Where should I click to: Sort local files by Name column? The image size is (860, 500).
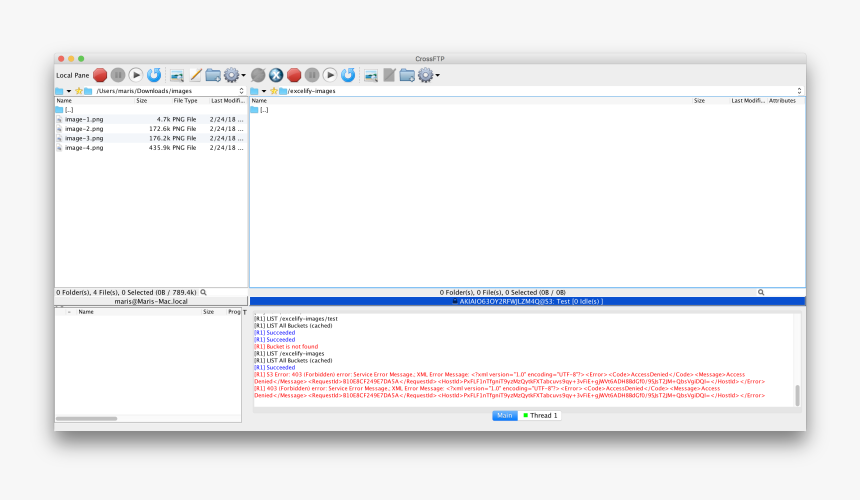click(x=94, y=101)
